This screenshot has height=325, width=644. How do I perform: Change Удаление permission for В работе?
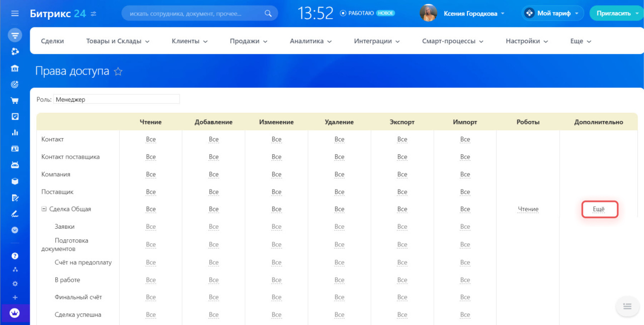(x=340, y=280)
